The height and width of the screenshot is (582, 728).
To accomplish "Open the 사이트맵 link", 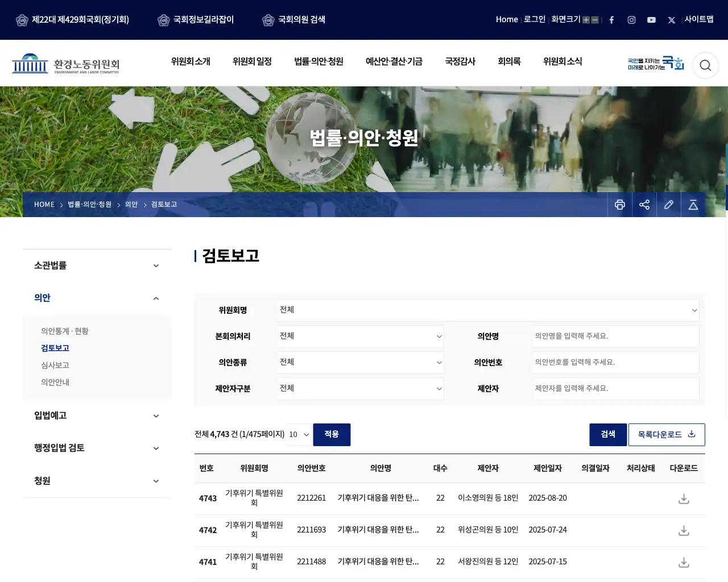I will coord(699,19).
